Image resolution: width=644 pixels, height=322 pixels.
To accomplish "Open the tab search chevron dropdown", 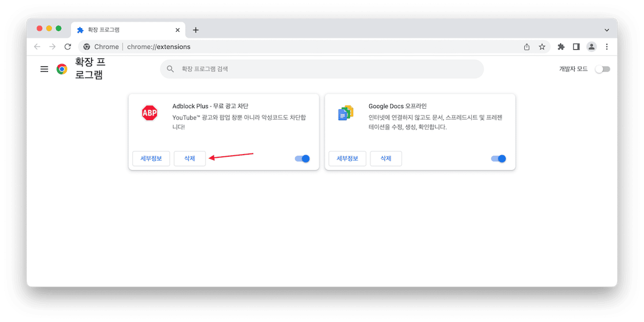I will click(607, 30).
